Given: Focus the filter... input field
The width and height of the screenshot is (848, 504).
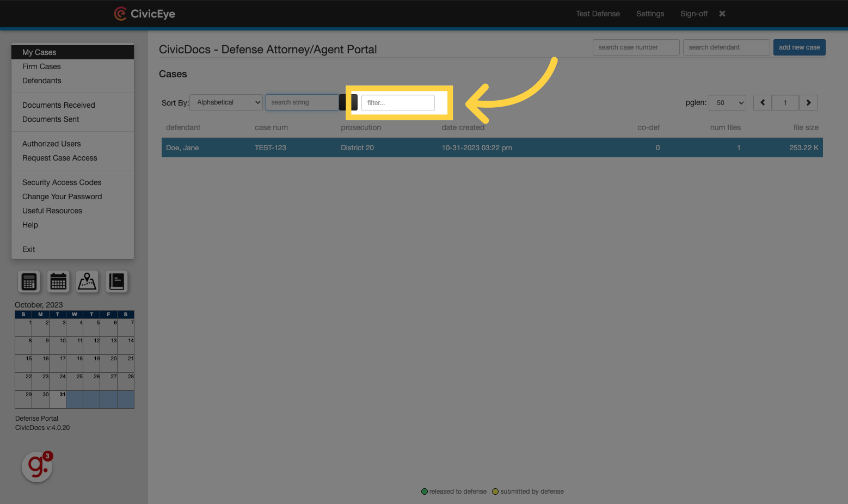Looking at the screenshot, I should tap(398, 103).
